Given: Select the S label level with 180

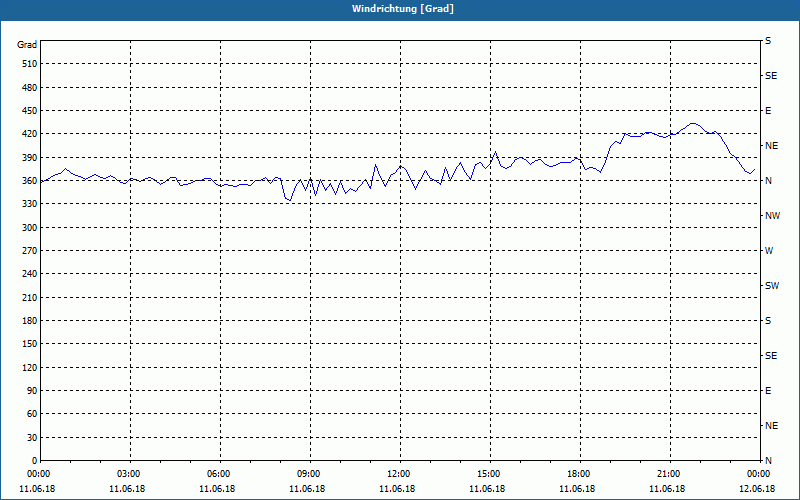Looking at the screenshot, I should [x=768, y=321].
